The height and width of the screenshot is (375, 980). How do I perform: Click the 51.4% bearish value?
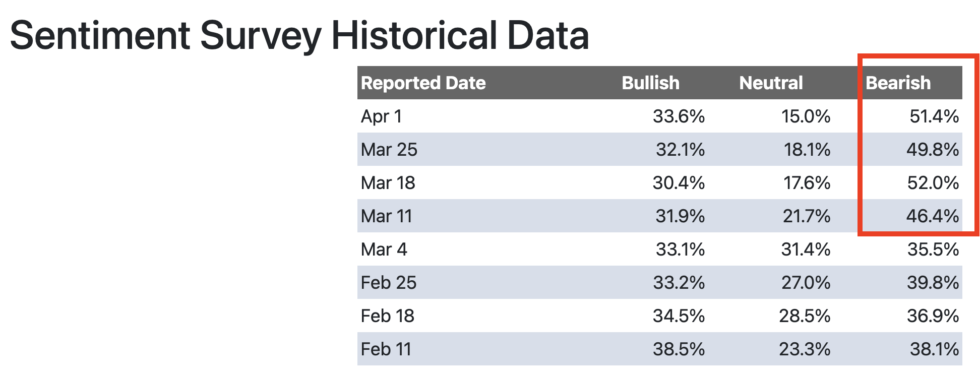[x=934, y=116]
